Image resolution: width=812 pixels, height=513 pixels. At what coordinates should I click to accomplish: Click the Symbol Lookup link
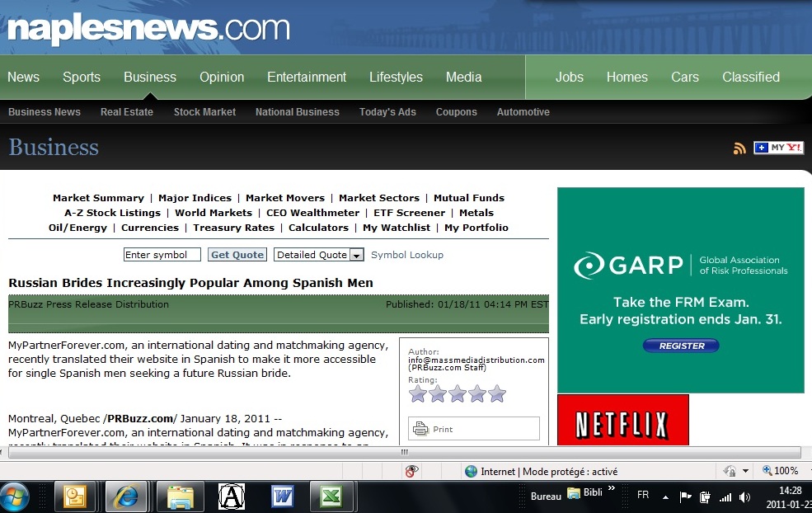point(407,255)
